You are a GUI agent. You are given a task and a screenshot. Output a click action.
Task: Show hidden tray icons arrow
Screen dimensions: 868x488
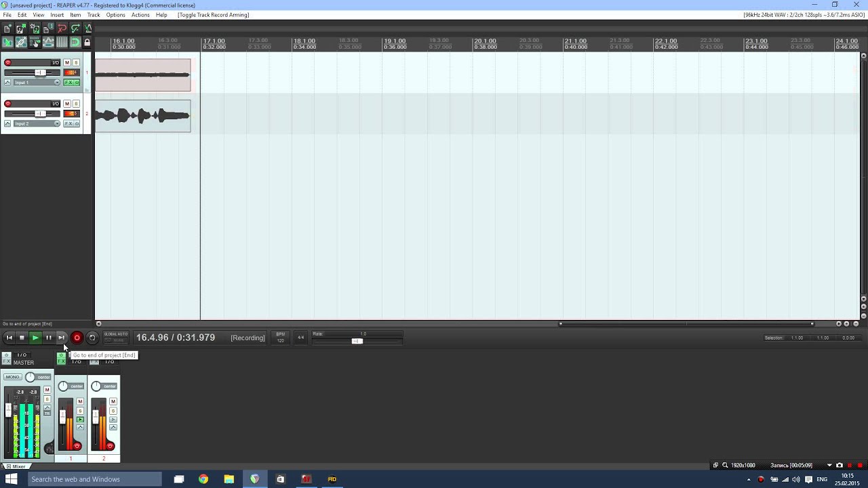(749, 479)
